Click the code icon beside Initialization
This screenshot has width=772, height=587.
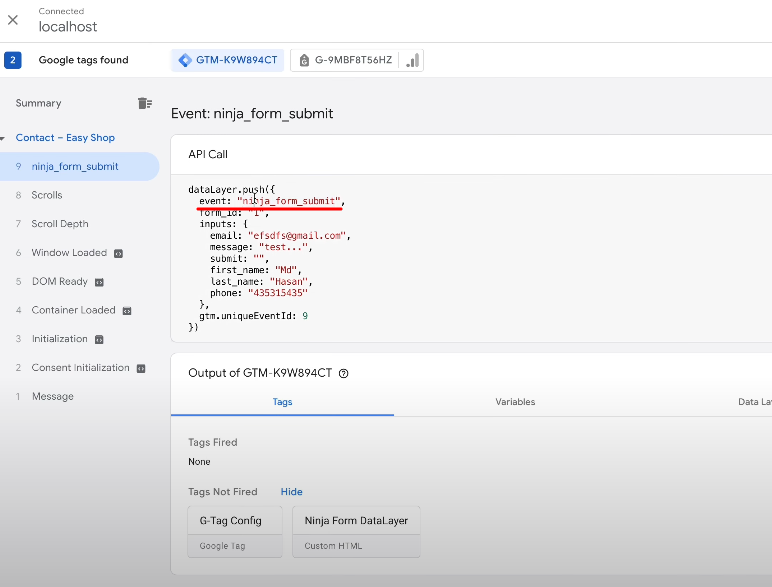coord(99,339)
